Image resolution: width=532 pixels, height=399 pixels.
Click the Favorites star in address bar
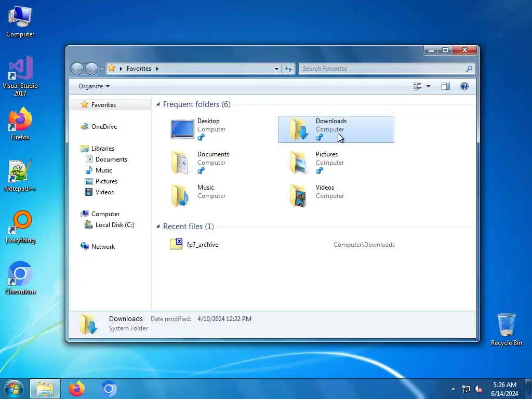[112, 69]
